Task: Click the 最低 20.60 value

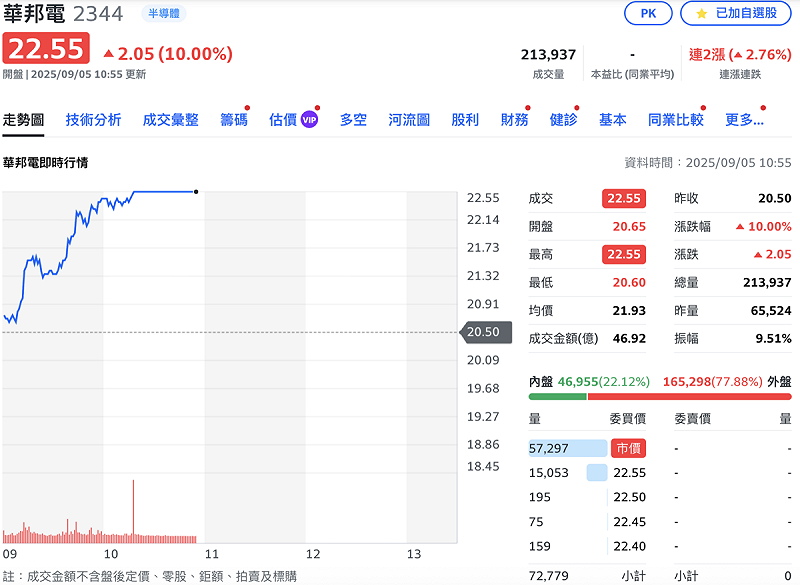Action: tap(629, 283)
